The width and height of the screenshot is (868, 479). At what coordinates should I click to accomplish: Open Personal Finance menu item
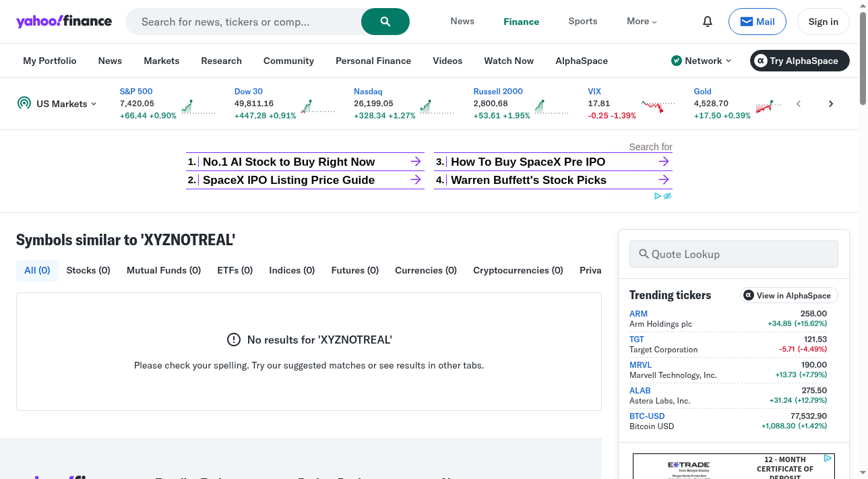[x=373, y=61]
